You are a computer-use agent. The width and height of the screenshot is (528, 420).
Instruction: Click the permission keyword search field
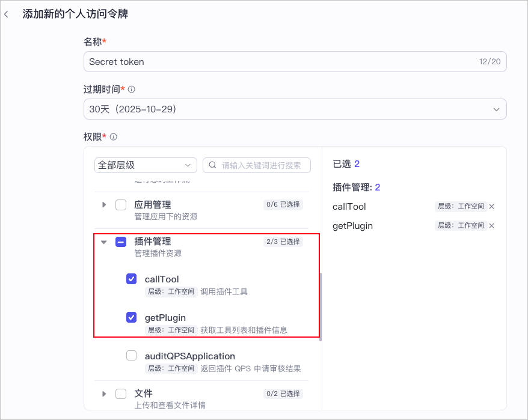pos(257,165)
